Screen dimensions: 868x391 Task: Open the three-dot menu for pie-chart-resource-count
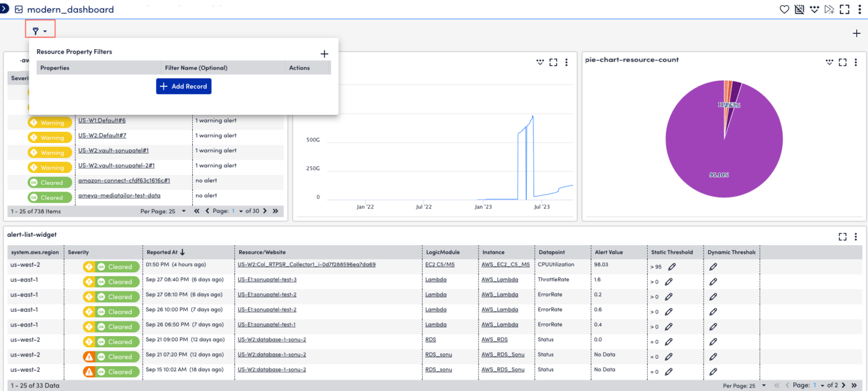pos(856,62)
